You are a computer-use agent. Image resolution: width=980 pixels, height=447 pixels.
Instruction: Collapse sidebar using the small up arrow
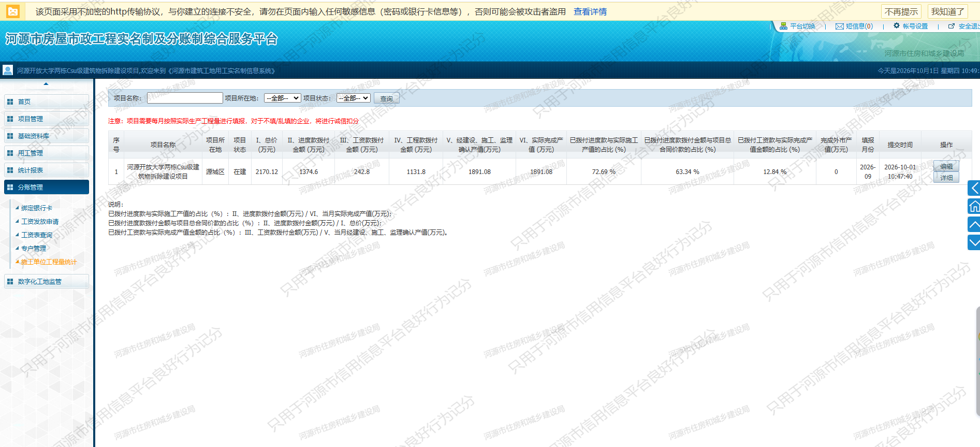click(x=46, y=83)
